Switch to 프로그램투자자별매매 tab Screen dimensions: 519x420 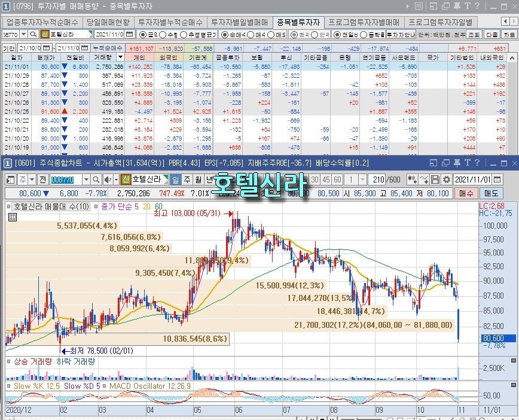364,22
